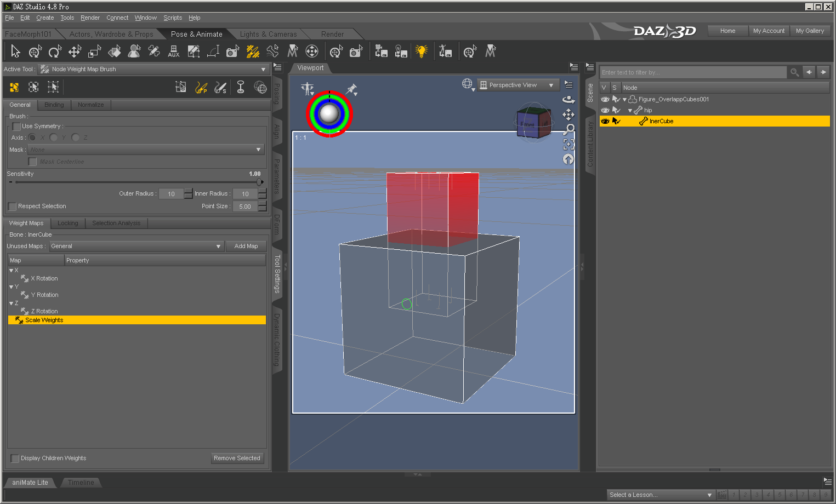Click the viewport zoom magnifier icon
This screenshot has width=836, height=504.
point(569,129)
